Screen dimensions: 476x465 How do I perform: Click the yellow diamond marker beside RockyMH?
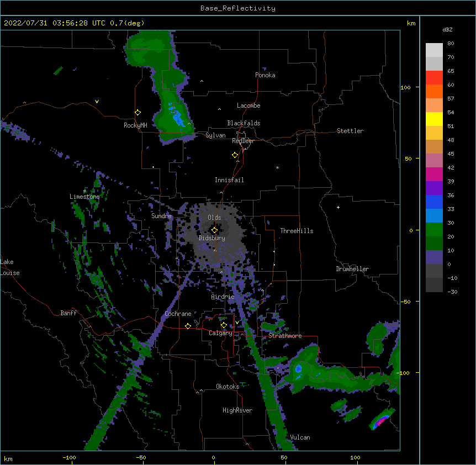click(x=137, y=113)
